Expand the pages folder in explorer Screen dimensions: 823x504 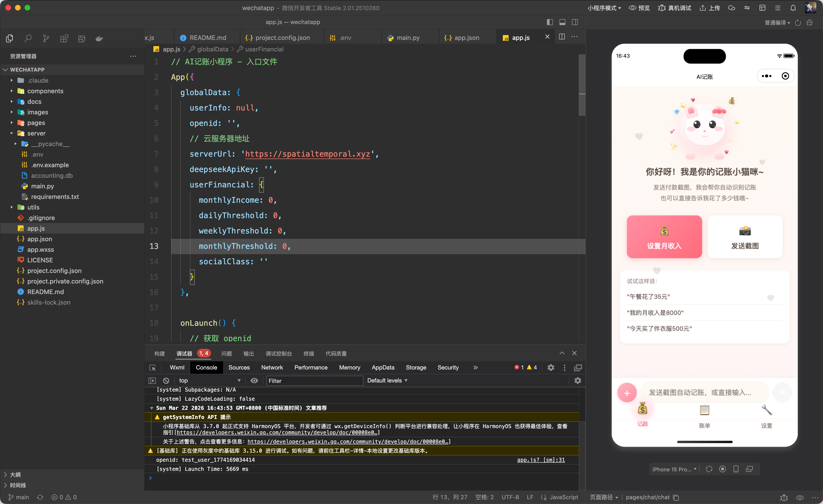pyautogui.click(x=36, y=123)
